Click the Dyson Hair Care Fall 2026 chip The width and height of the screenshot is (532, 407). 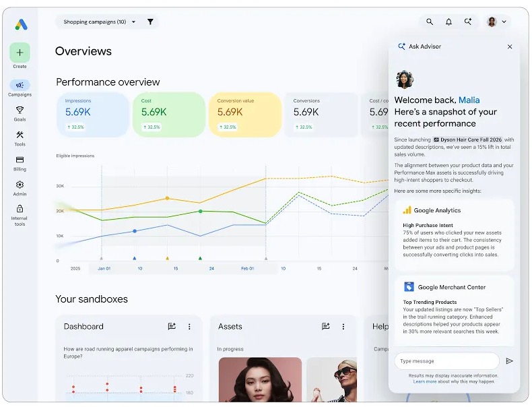tap(467, 139)
